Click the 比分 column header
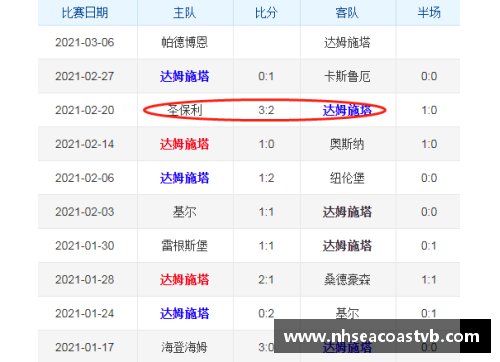The image size is (500, 362). click(266, 13)
